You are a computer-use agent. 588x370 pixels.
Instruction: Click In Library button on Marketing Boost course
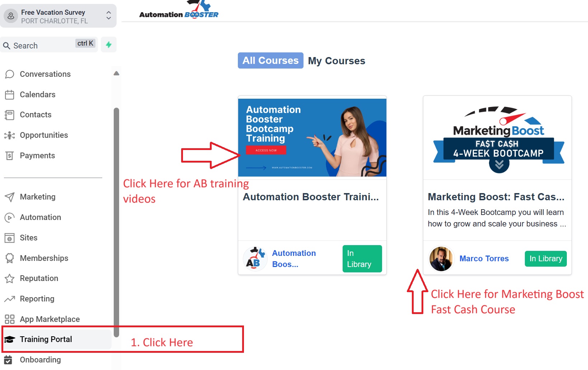point(546,259)
